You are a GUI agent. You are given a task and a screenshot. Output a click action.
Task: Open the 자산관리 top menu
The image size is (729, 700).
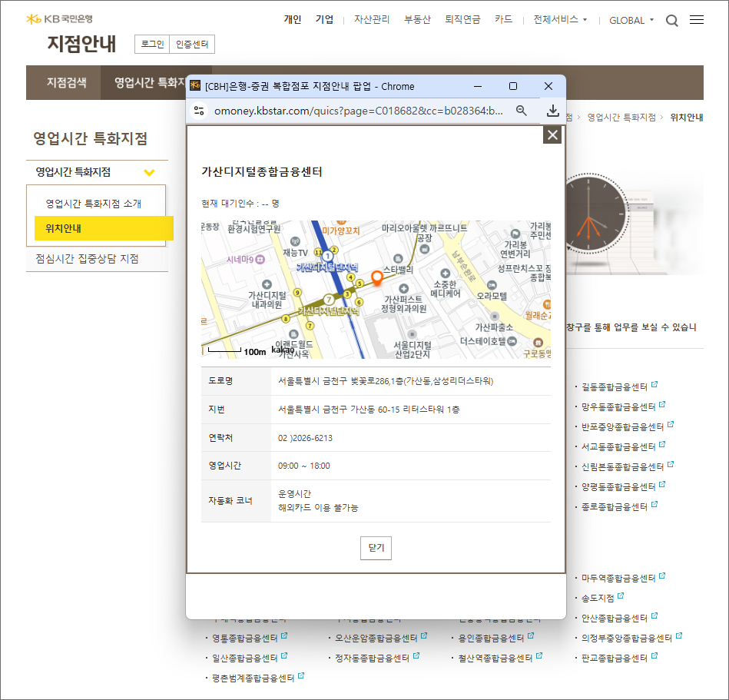(372, 19)
